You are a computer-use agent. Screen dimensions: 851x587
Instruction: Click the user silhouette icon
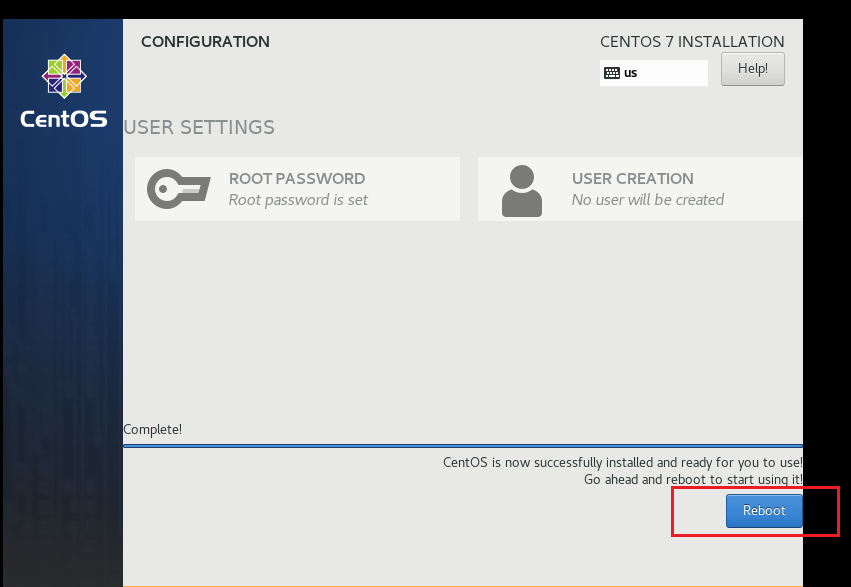522,191
